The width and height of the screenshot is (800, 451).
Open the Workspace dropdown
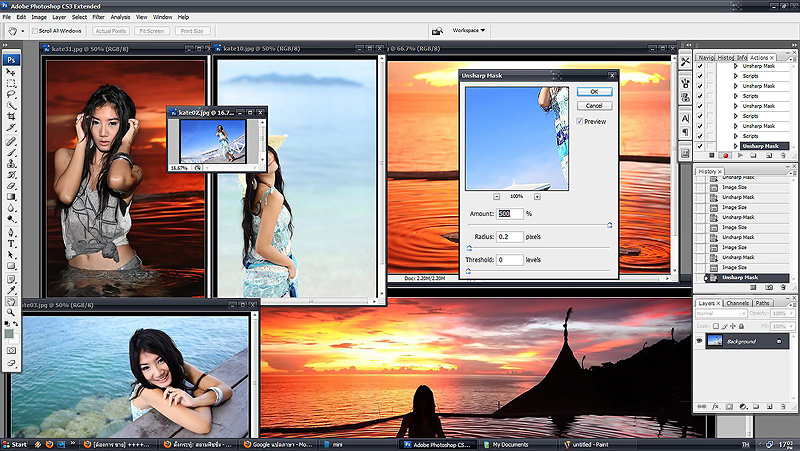tap(468, 31)
